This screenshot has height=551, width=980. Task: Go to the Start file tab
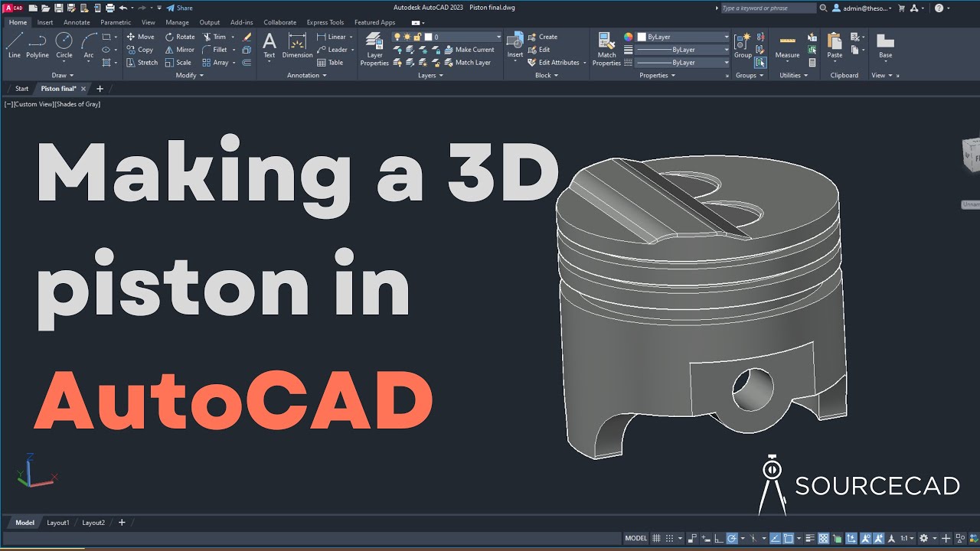tap(22, 89)
